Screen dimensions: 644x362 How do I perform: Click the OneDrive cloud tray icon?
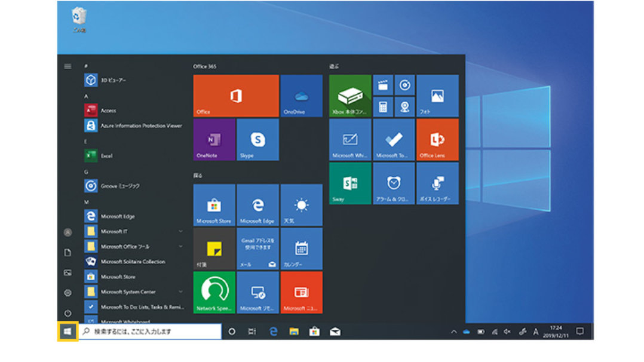(467, 332)
